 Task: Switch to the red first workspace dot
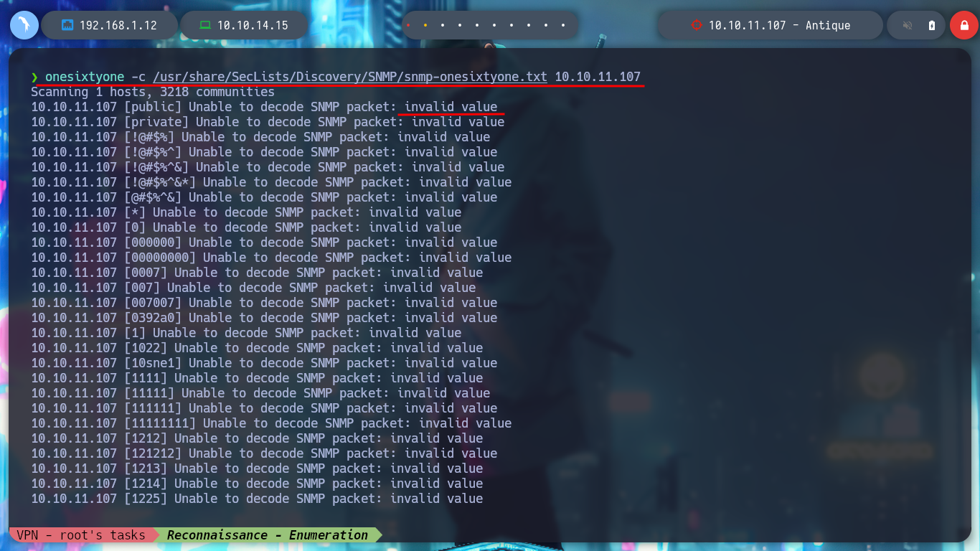click(408, 25)
